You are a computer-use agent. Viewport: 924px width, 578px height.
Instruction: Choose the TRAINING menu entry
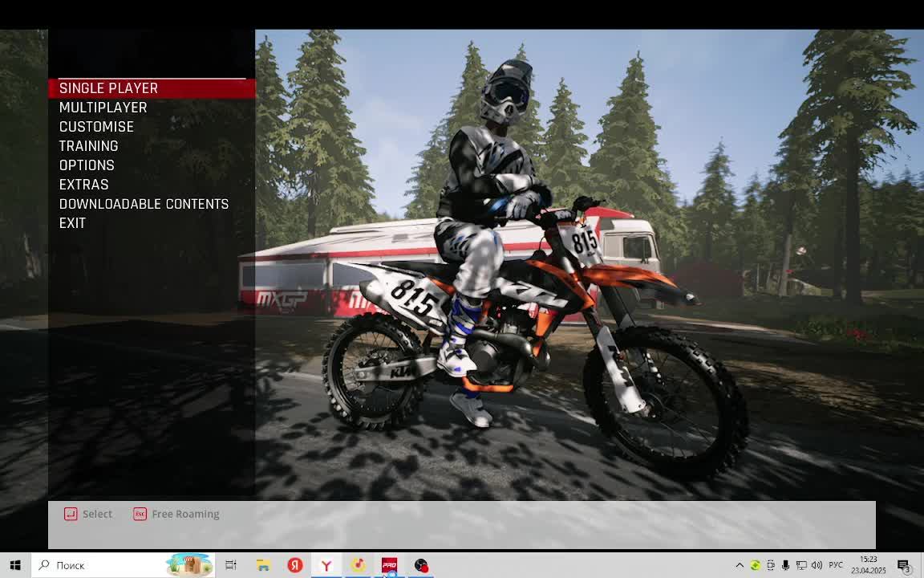coord(88,145)
